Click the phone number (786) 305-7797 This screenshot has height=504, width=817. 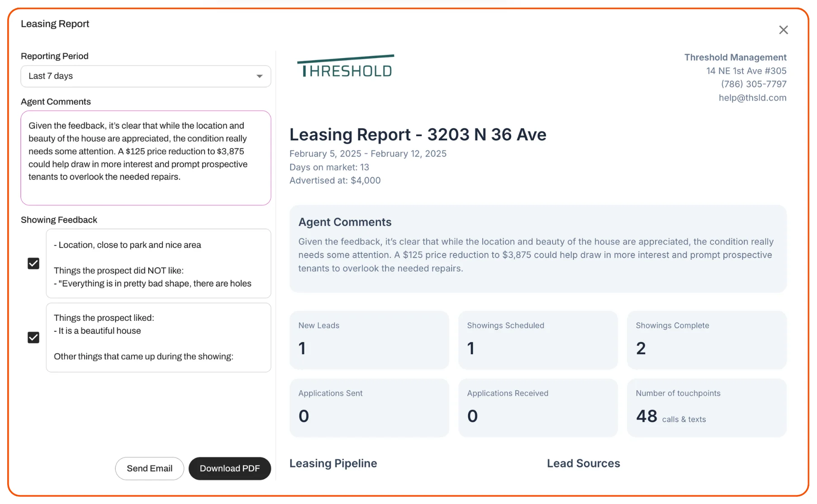pyautogui.click(x=753, y=84)
